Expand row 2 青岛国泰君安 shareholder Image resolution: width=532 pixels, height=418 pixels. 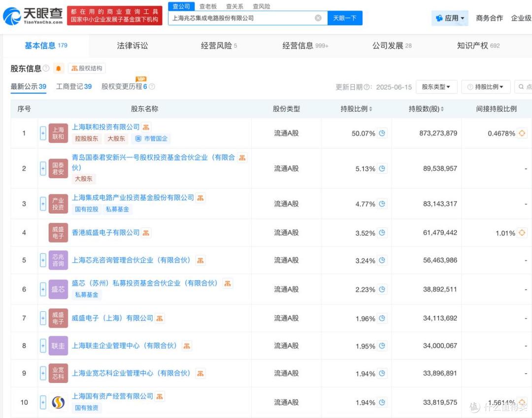[43, 168]
